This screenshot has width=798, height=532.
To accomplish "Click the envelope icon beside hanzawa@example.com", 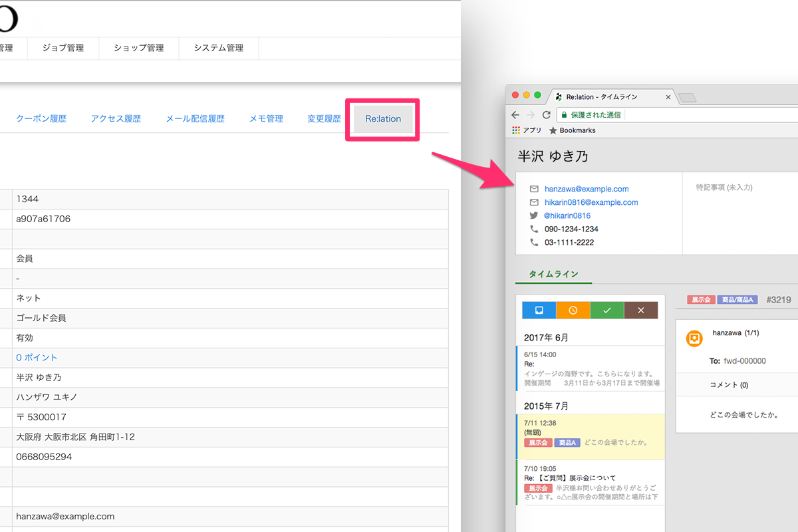I will 534,189.
